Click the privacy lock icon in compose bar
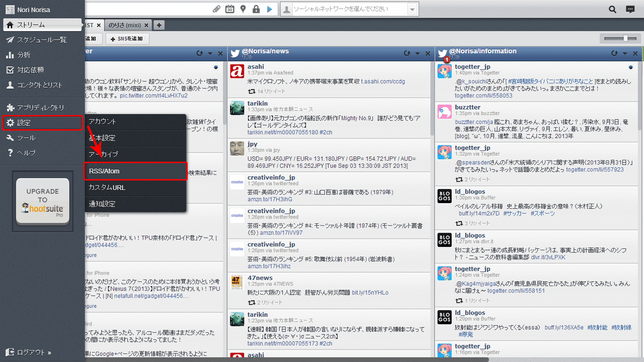Image resolution: width=644 pixels, height=362 pixels. coord(256,9)
